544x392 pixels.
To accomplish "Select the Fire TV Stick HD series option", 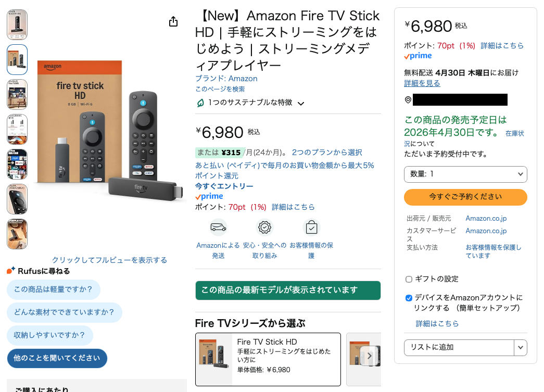I will click(268, 359).
